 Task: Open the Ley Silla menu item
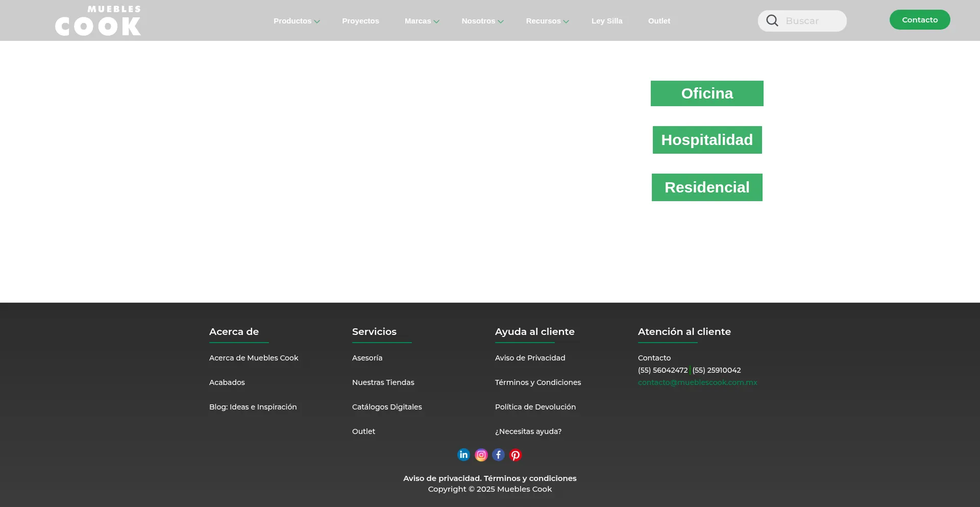[607, 21]
